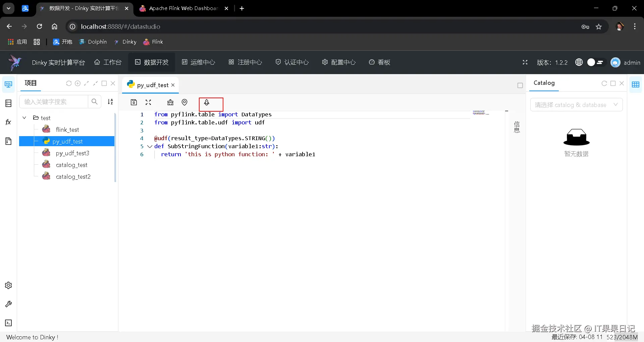Click the rocket publish icon in toolbar
644x342 pixels.
coord(207,102)
